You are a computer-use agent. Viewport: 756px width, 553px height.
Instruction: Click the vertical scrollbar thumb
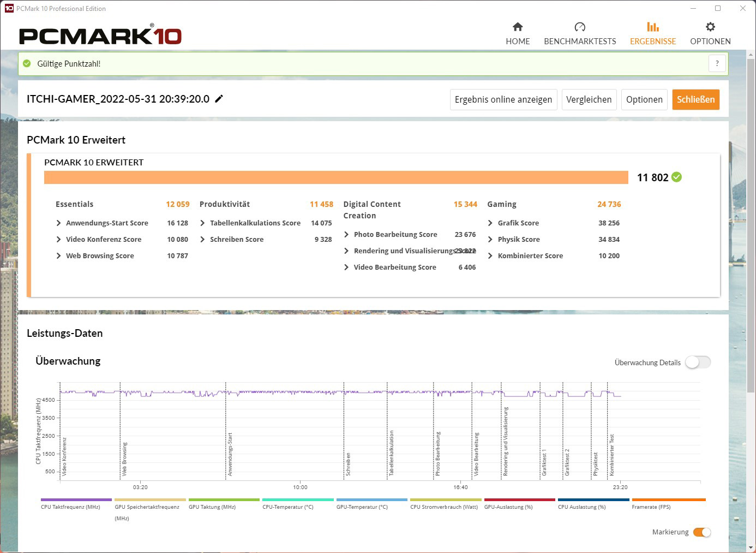pos(751,226)
